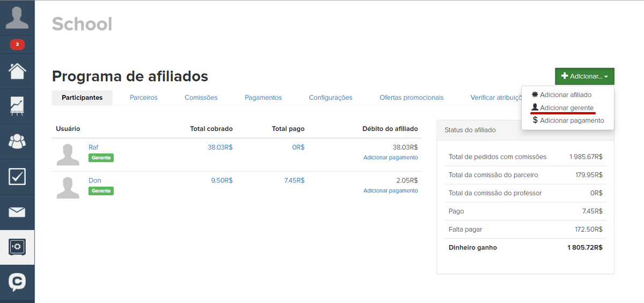This screenshot has width=644, height=303.
Task: Open the training chart board icon
Action: tap(17, 106)
